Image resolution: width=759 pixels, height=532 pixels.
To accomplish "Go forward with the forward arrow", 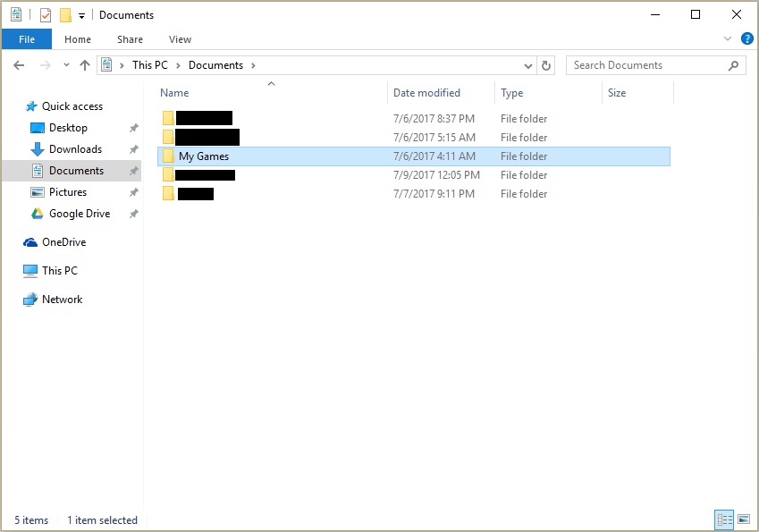I will click(x=45, y=65).
